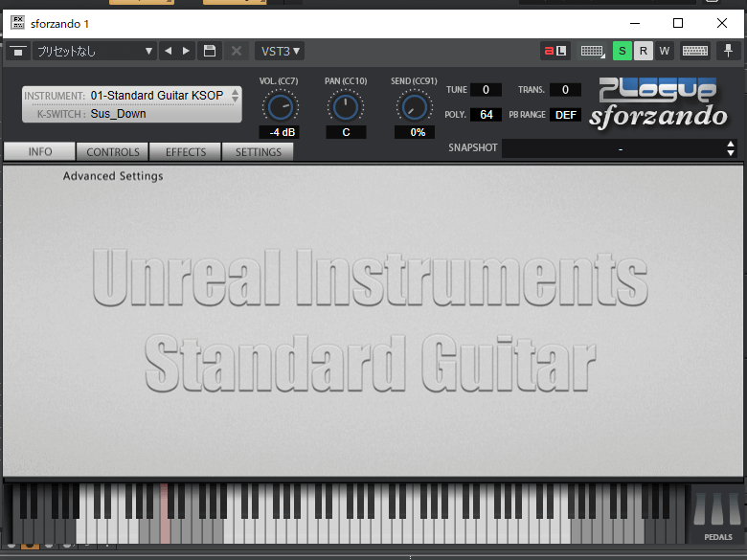Close the sforzando 1 window
Image resolution: width=747 pixels, height=560 pixels.
click(722, 23)
